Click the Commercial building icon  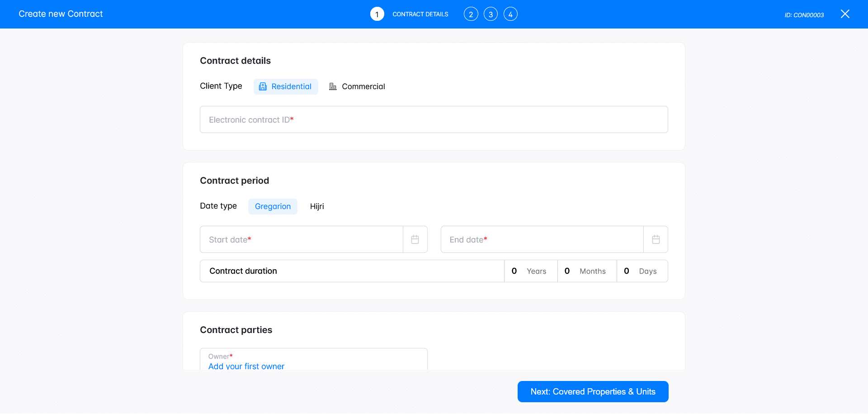tap(333, 86)
